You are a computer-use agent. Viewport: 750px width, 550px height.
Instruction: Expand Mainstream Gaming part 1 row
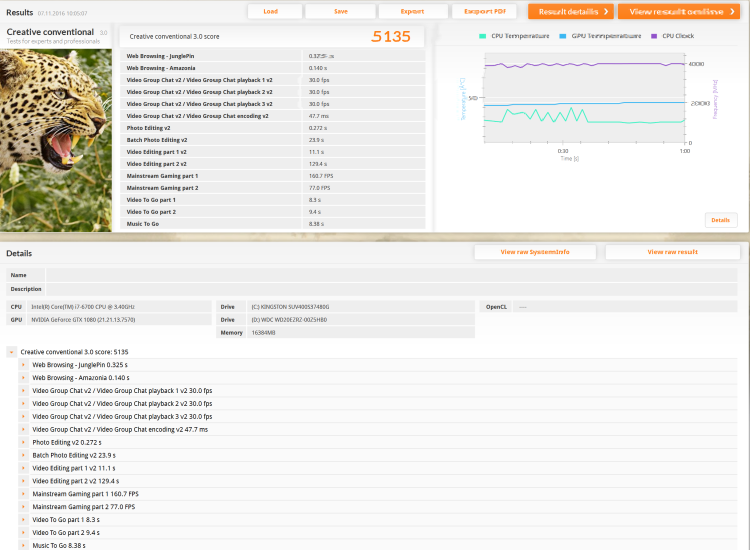pyautogui.click(x=23, y=494)
